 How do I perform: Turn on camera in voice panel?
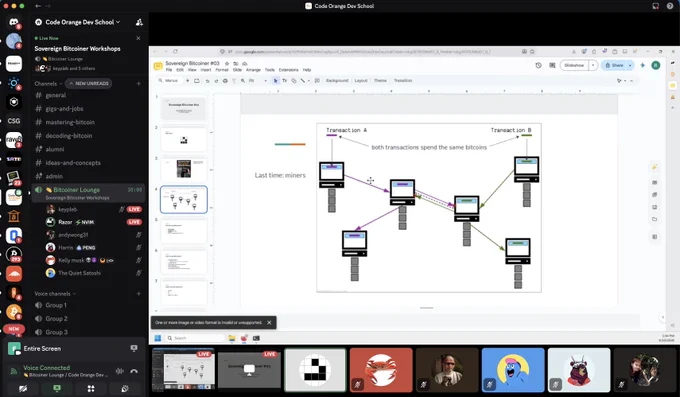(x=23, y=388)
